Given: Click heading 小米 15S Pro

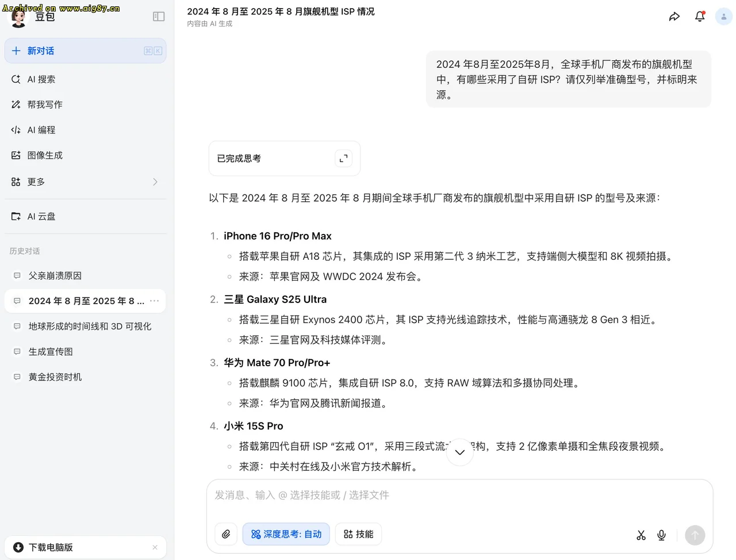Looking at the screenshot, I should [253, 425].
